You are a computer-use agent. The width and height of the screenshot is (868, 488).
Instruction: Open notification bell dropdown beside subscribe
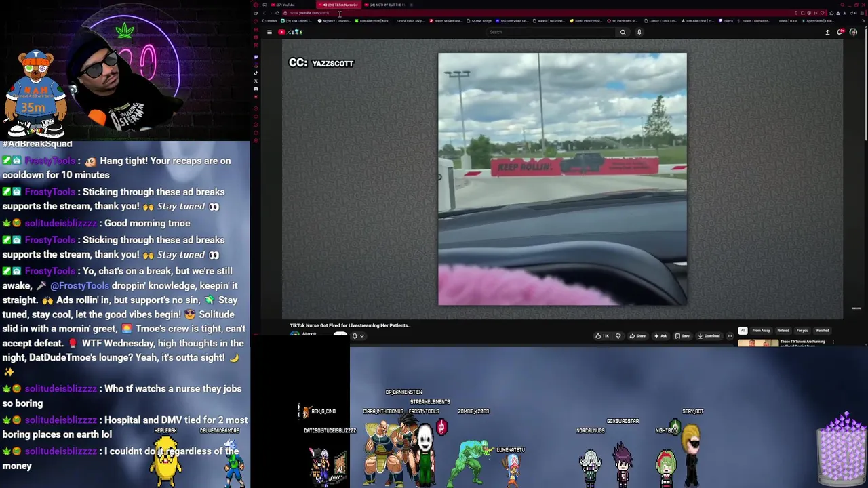(358, 336)
